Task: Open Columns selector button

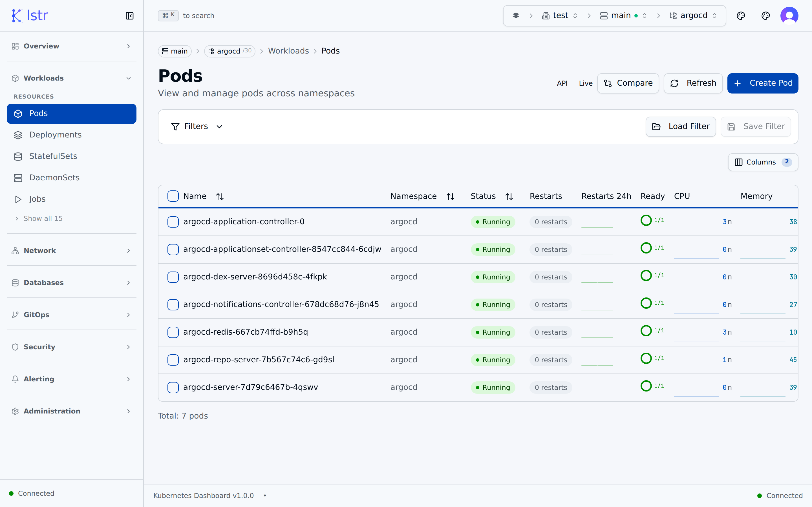Action: pos(763,162)
